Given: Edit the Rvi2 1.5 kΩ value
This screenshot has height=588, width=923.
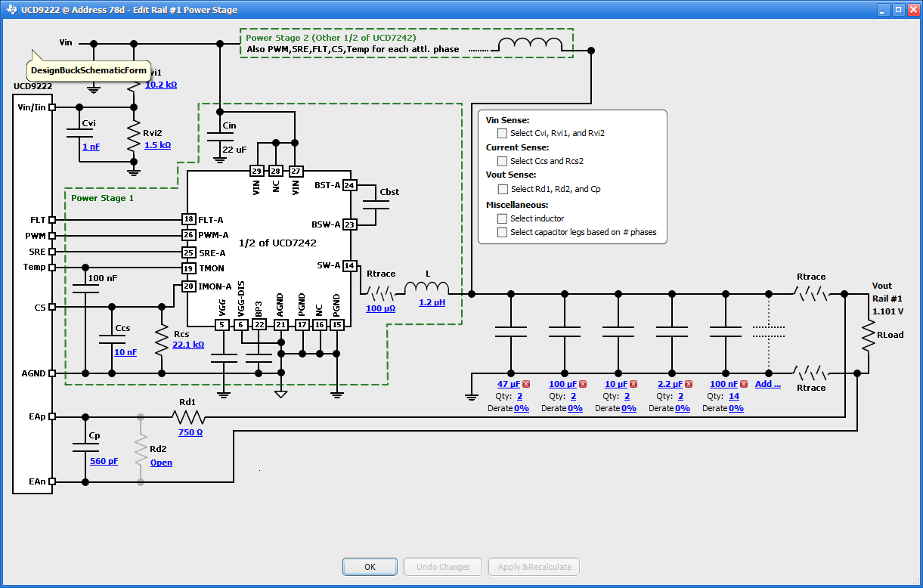Looking at the screenshot, I should (x=157, y=145).
